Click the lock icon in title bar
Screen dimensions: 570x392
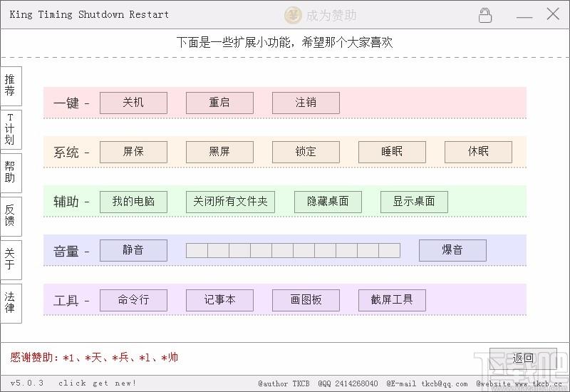(485, 15)
